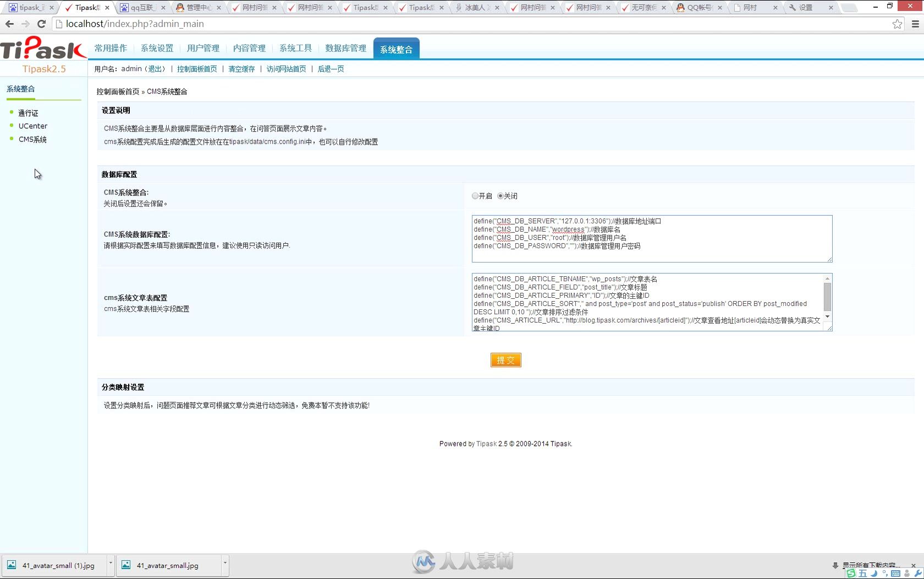Click the browser forward arrow
Screen dimensions: 924x579
point(25,24)
